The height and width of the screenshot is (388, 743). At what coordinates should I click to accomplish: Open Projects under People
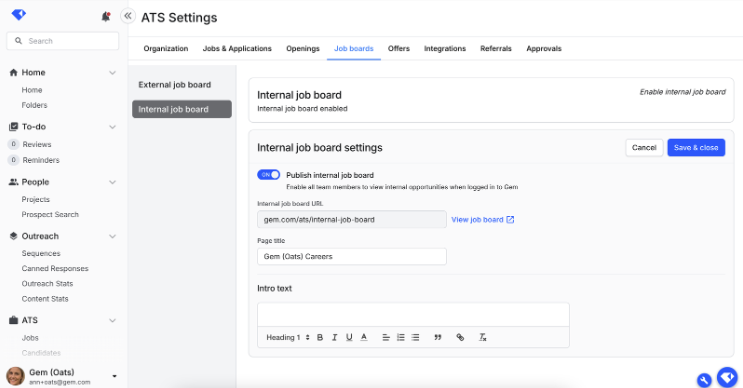click(x=36, y=199)
